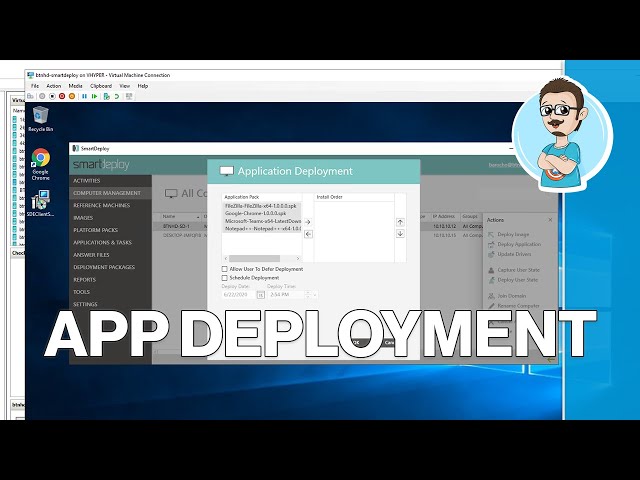Click the Turn Off VM toolbar icon
The image size is (640, 480).
click(52, 96)
